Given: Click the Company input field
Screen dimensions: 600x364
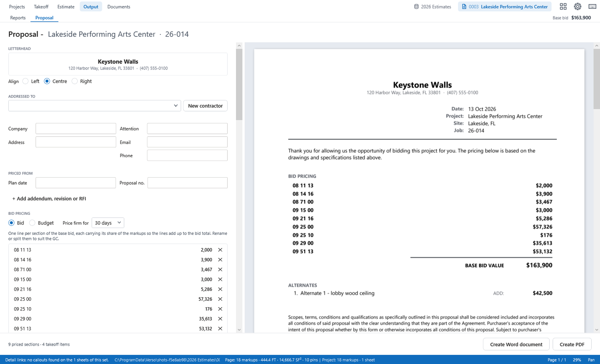Looking at the screenshot, I should [76, 128].
